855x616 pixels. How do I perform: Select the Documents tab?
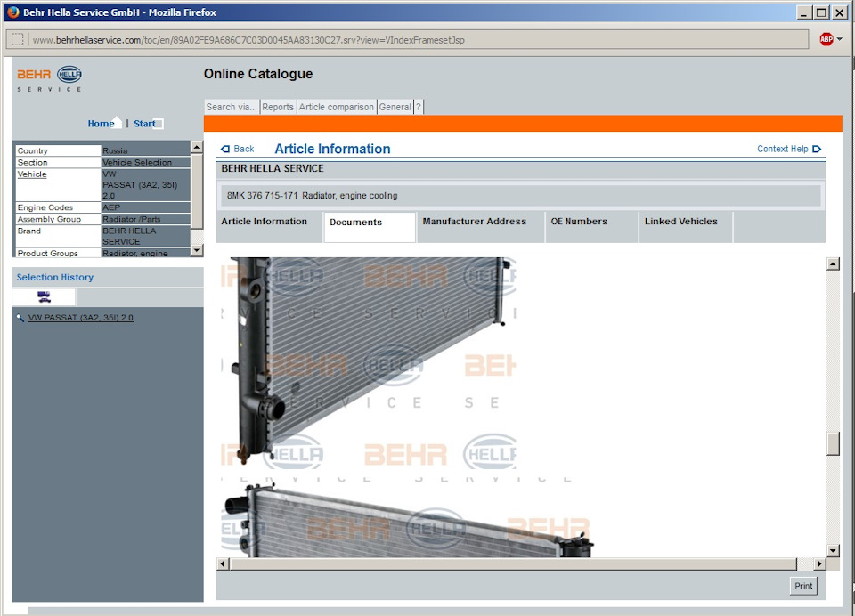tap(369, 227)
